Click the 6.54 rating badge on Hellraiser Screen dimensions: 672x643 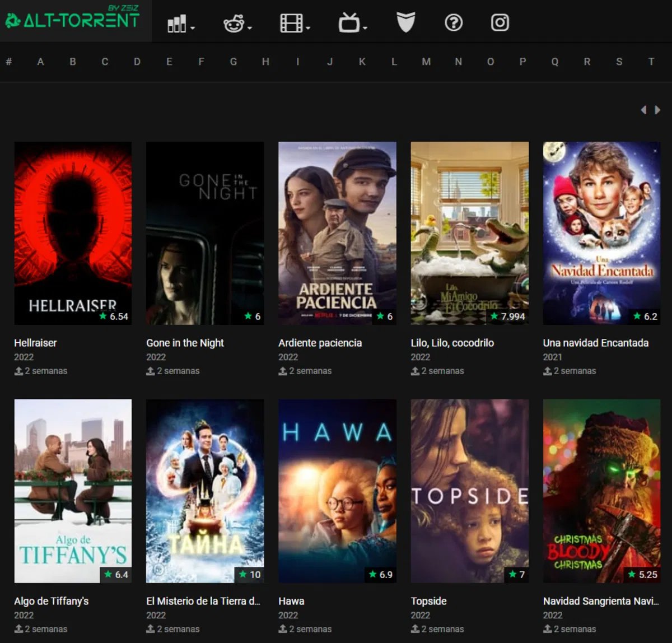pyautogui.click(x=114, y=316)
